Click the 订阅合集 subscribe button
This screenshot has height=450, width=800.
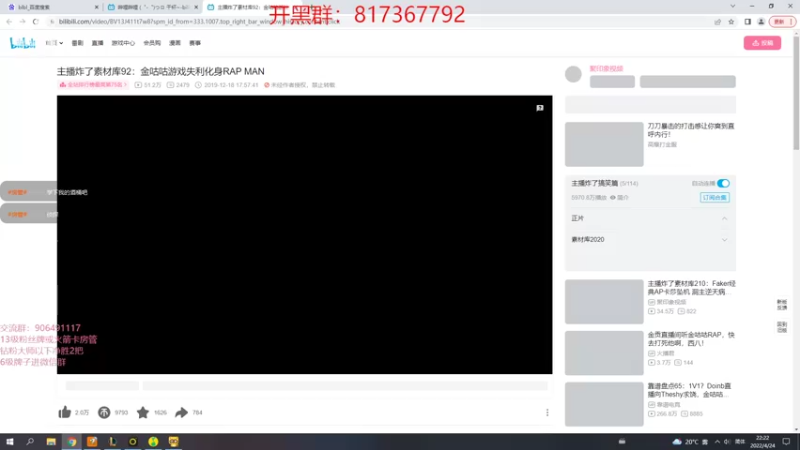714,197
